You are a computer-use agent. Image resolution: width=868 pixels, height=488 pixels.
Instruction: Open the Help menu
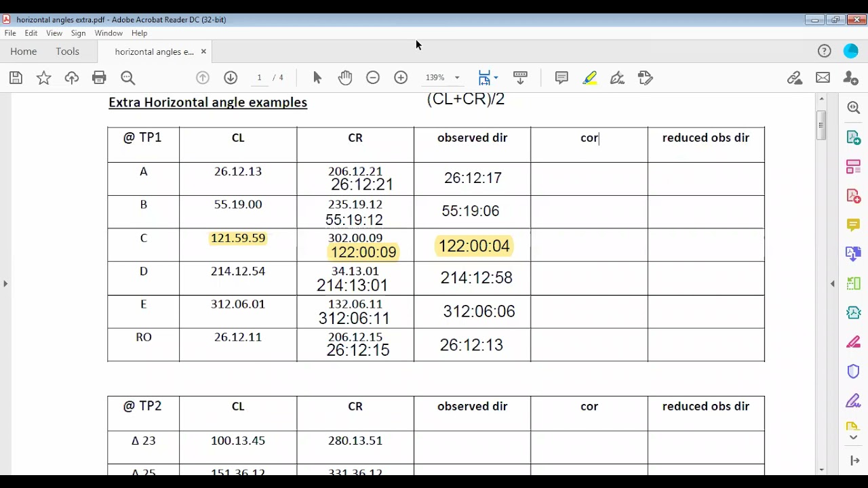[x=139, y=33]
